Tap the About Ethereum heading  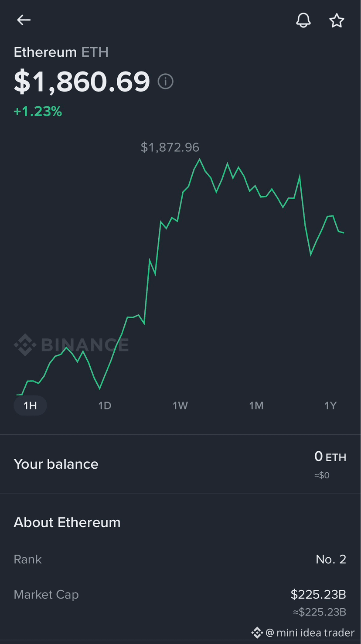click(67, 522)
